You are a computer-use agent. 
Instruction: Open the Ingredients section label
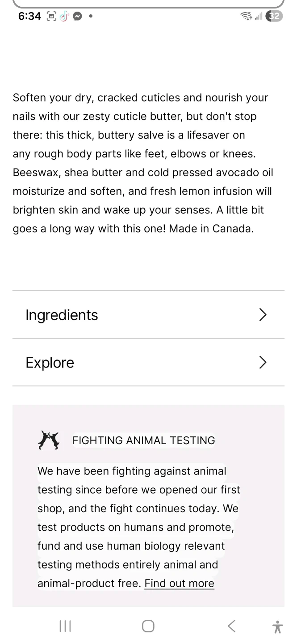point(62,315)
